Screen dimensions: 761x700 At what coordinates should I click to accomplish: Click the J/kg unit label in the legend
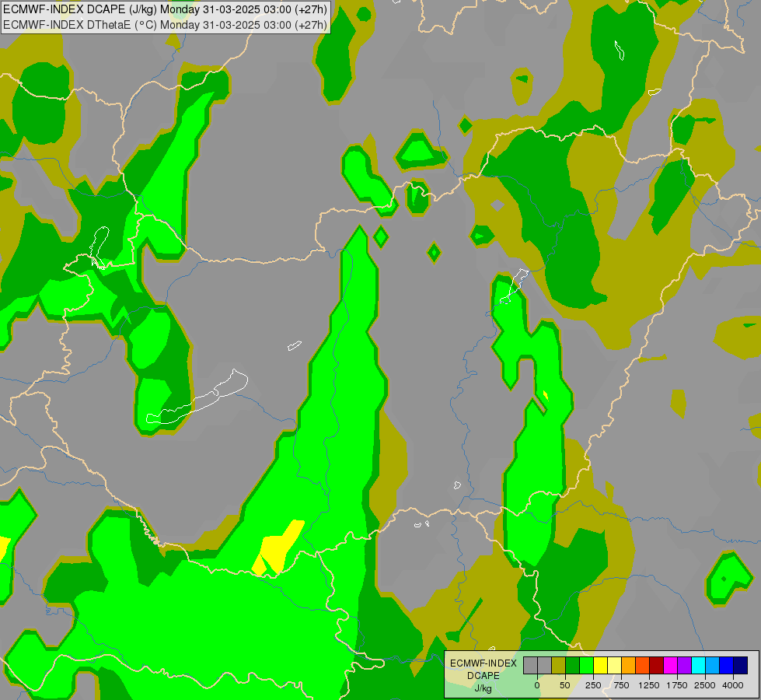click(x=483, y=688)
